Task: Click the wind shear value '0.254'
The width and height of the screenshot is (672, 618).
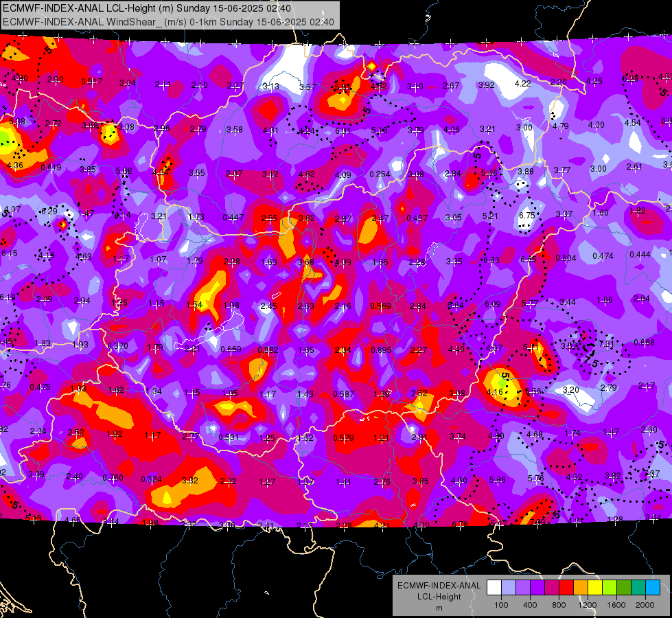Action: click(380, 174)
